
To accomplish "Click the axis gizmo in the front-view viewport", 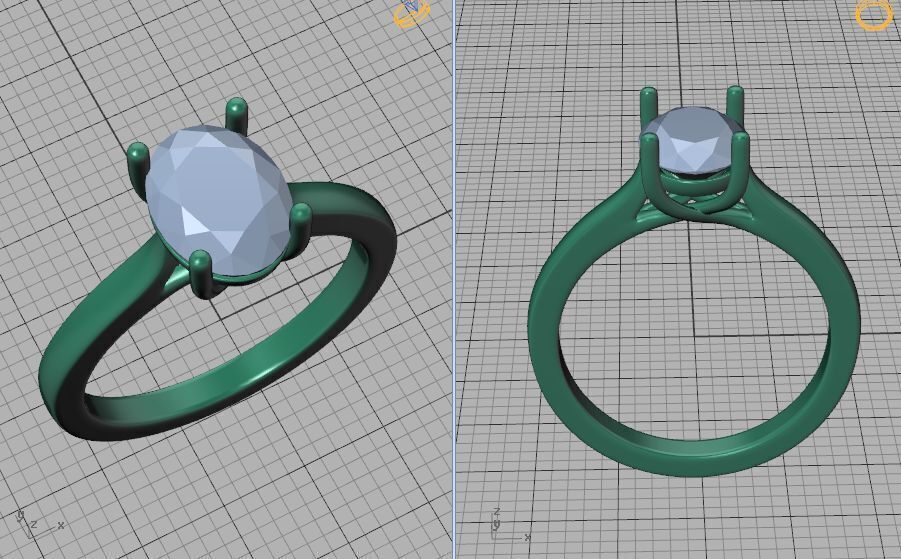I will pos(511,524).
